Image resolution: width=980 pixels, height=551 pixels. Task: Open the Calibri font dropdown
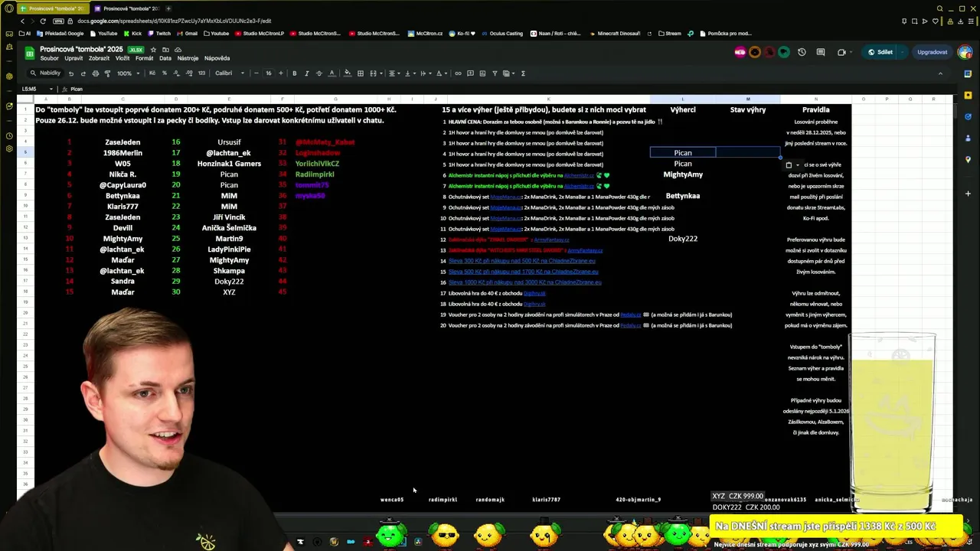click(x=230, y=73)
